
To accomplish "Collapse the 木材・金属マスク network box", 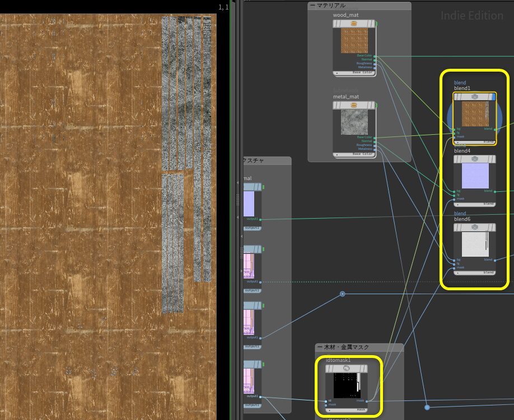I will [320, 347].
